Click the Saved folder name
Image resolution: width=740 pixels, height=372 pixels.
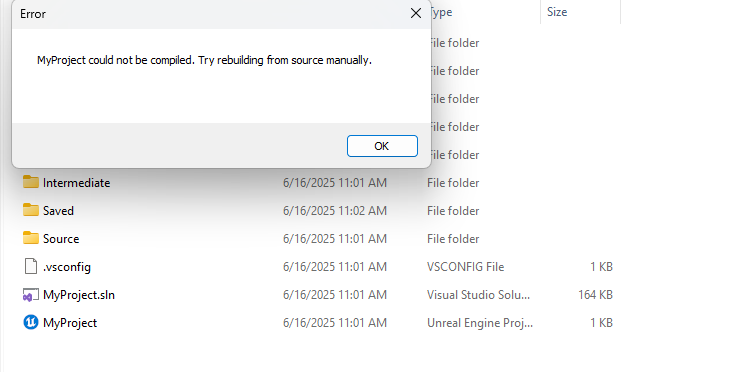point(58,211)
